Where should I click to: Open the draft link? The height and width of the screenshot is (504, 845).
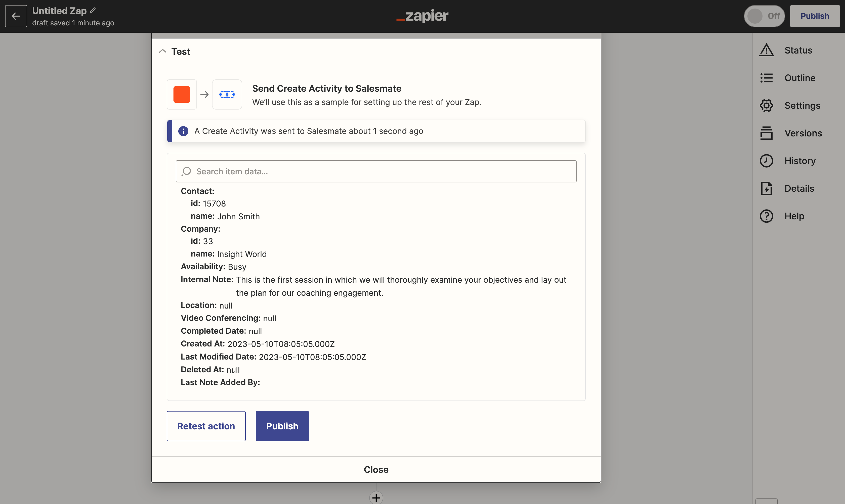tap(40, 23)
